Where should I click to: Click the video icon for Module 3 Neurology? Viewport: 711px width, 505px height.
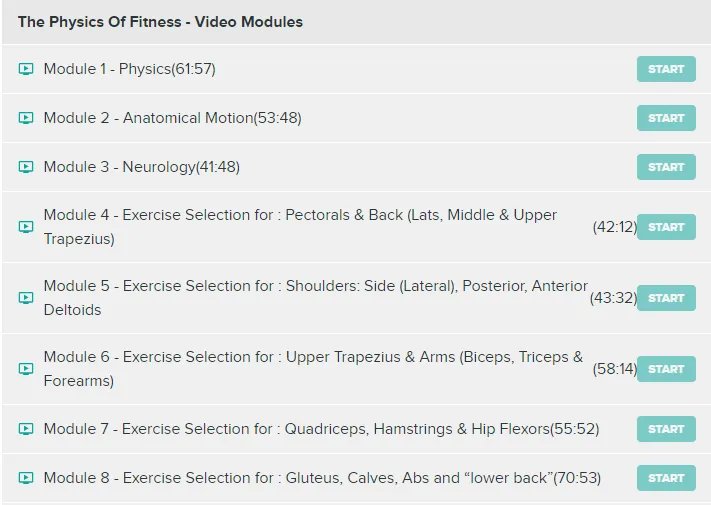coord(26,167)
